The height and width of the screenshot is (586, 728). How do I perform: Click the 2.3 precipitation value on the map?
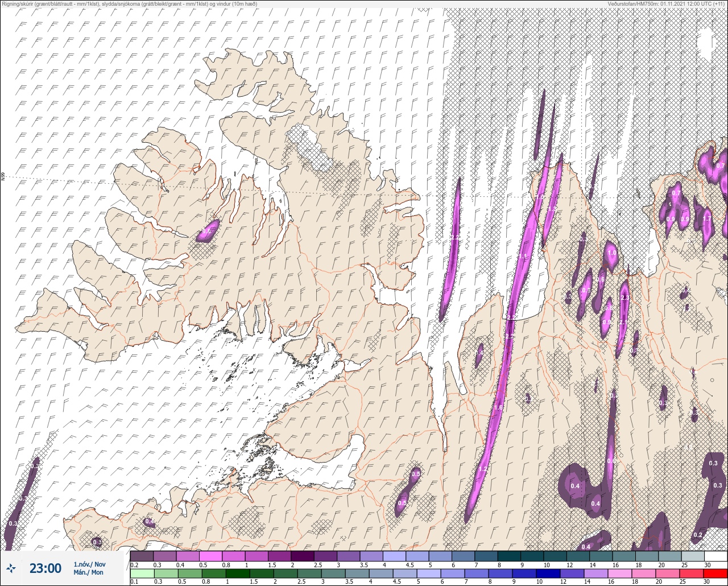tap(625, 298)
